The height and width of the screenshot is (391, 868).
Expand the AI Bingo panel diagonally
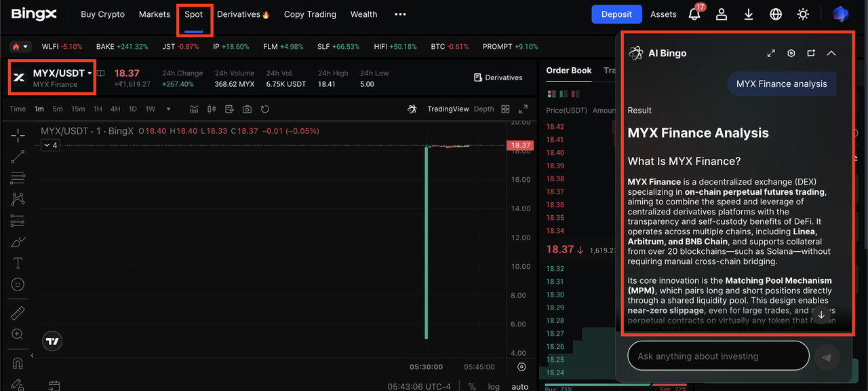(771, 53)
